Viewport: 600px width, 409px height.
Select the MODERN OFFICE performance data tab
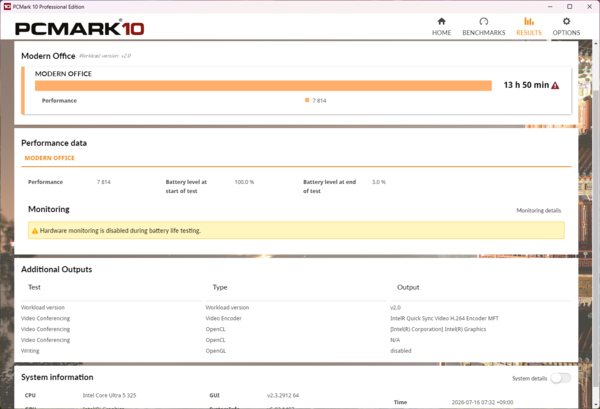pos(49,158)
